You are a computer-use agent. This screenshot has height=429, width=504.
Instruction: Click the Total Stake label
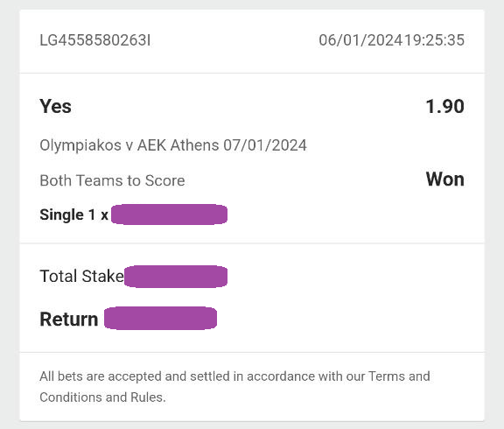pos(81,277)
